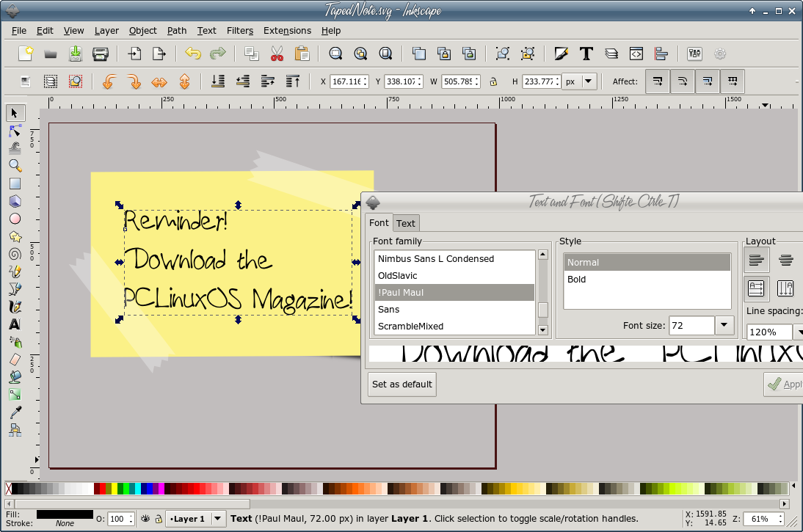This screenshot has width=803, height=532.
Task: Select the Node editing tool
Action: point(15,131)
